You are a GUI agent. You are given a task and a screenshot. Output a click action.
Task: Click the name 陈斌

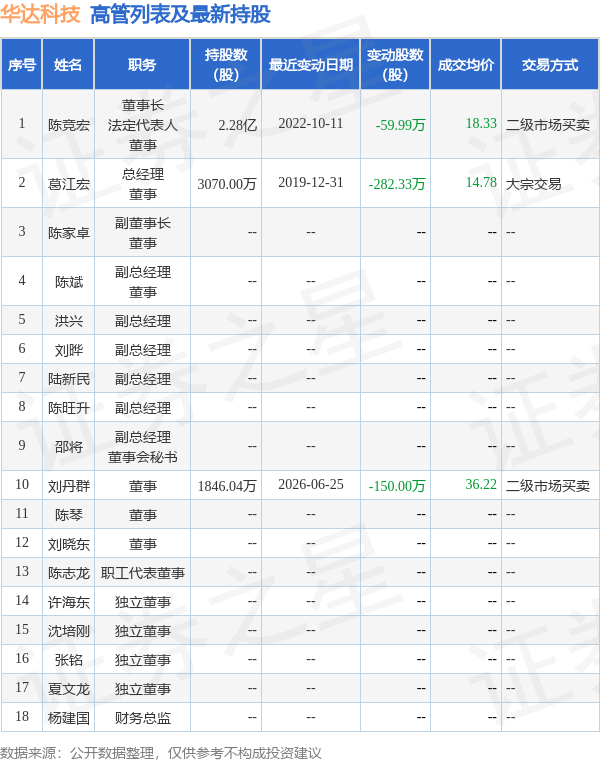coord(69,282)
